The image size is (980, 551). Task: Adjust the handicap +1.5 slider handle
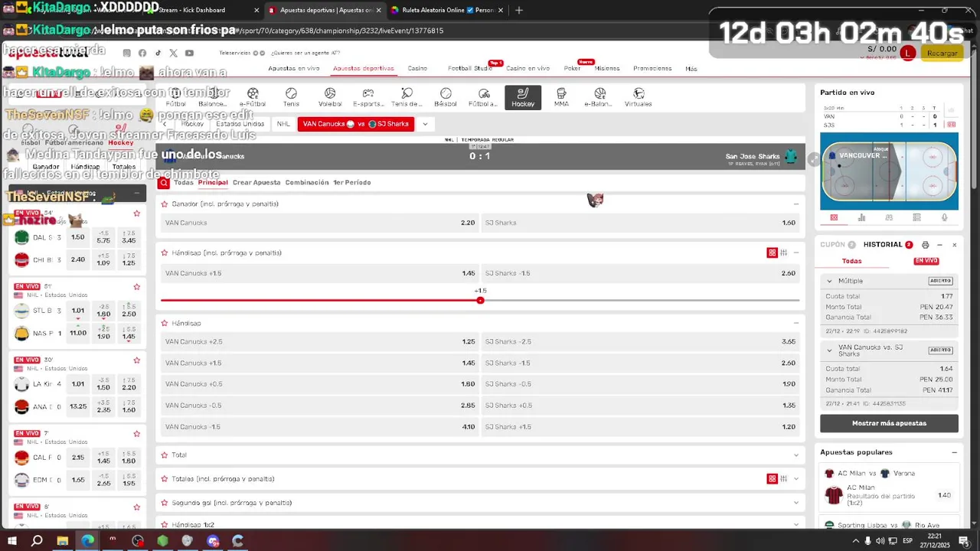point(480,300)
